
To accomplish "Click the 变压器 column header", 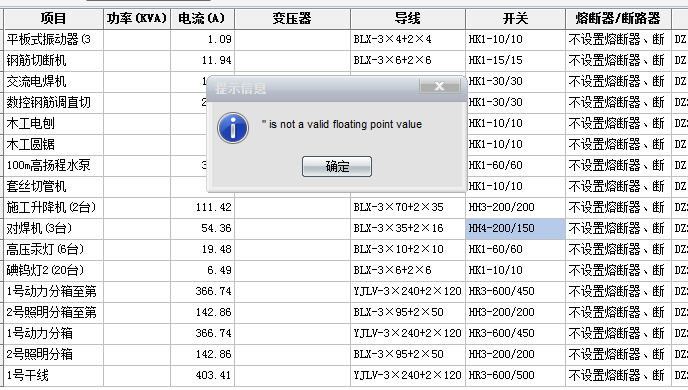I will (292, 18).
